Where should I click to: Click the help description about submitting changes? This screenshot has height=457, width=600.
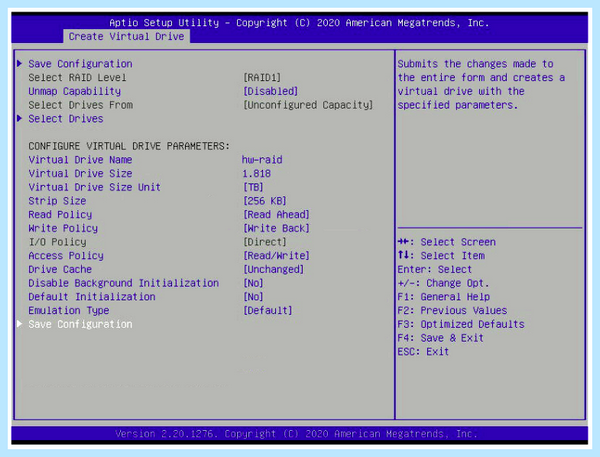click(x=481, y=84)
